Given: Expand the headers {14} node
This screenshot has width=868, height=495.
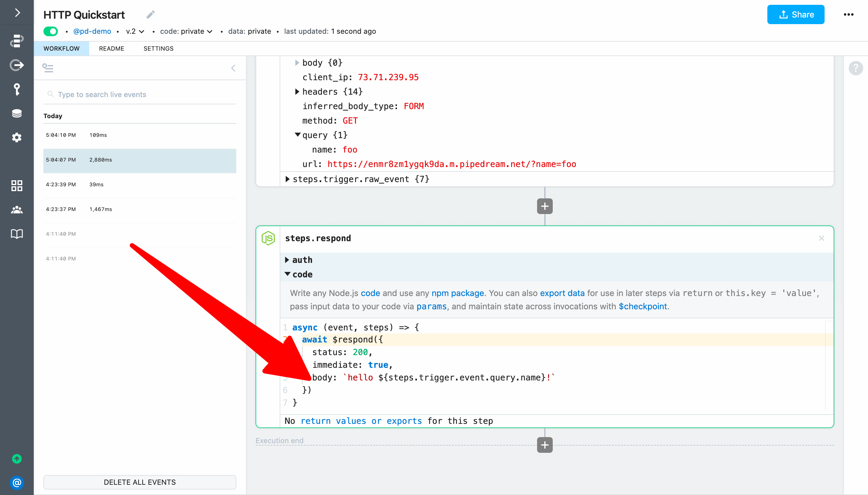Looking at the screenshot, I should point(297,92).
